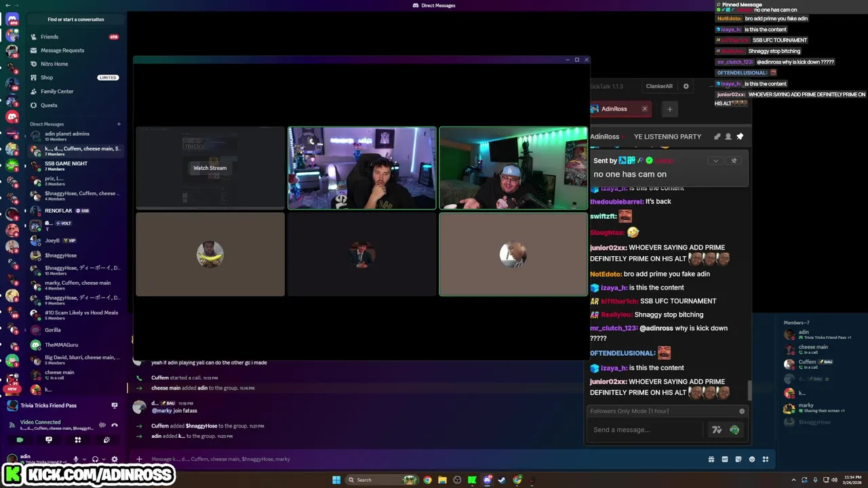Screen dimensions: 868x488
Task: Select the green-lit room camera tile
Action: tap(513, 168)
